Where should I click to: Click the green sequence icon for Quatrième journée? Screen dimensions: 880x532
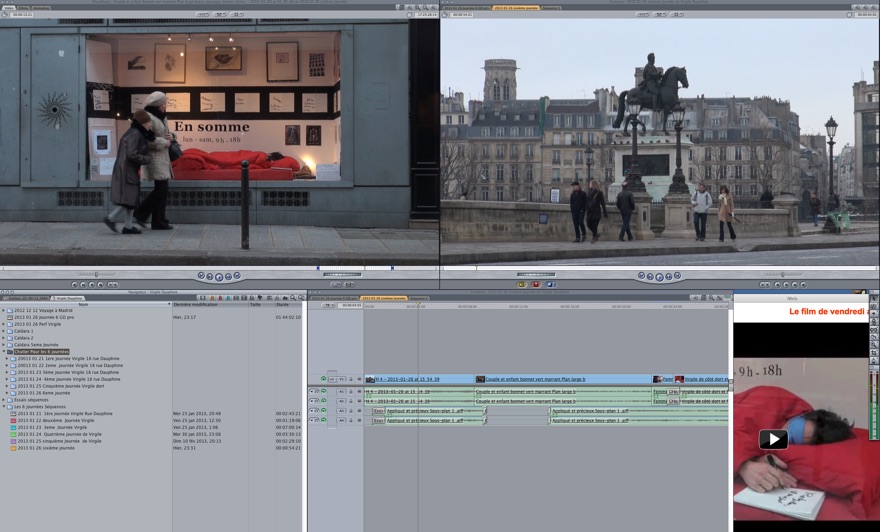tap(13, 434)
